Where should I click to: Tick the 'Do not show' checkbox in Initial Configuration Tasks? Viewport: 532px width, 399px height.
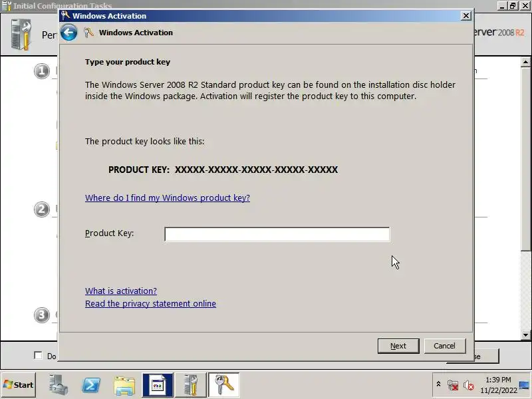point(38,355)
